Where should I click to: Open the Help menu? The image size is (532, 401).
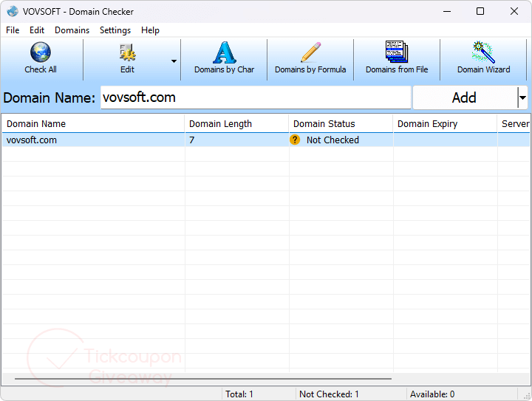[150, 30]
